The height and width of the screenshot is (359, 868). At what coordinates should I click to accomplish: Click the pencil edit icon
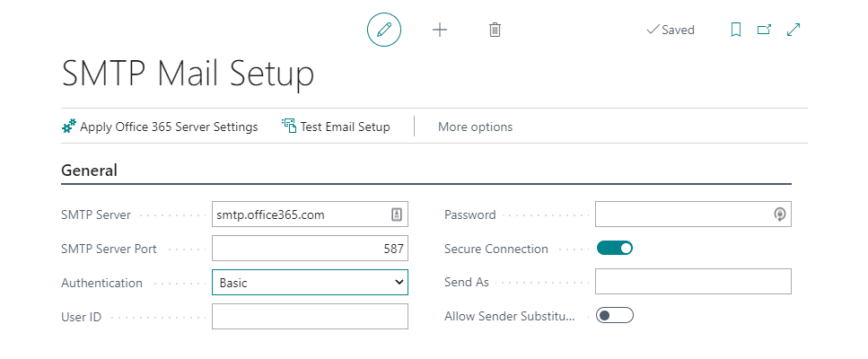pos(384,30)
